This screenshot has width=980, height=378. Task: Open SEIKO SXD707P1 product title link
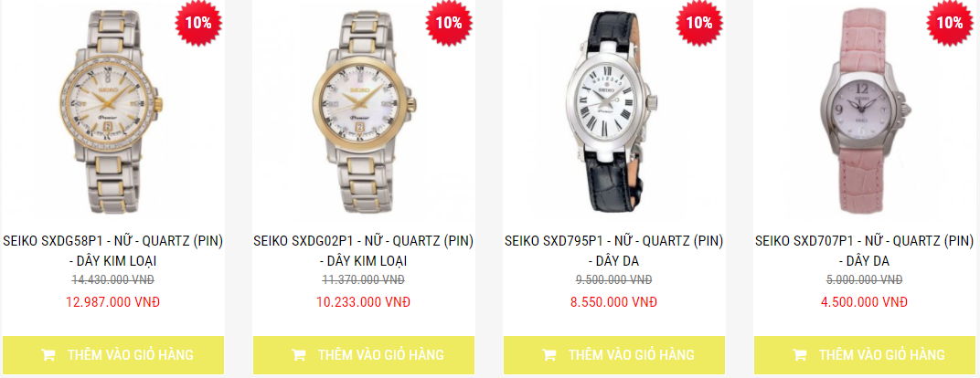point(865,251)
